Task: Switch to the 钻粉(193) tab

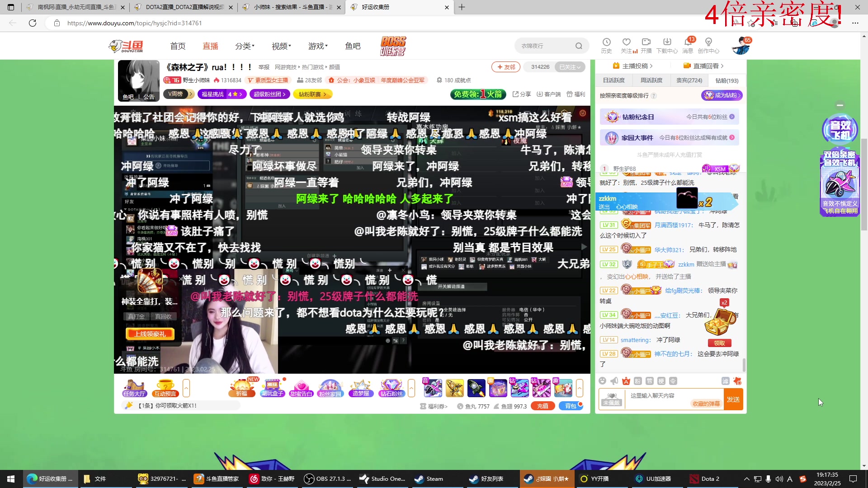Action: 727,80
